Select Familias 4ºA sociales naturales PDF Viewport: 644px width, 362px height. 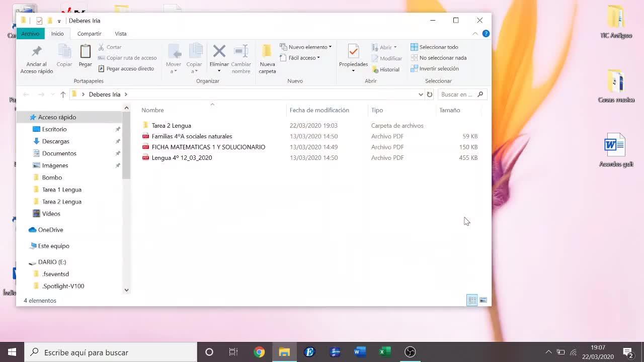(x=310, y=136)
